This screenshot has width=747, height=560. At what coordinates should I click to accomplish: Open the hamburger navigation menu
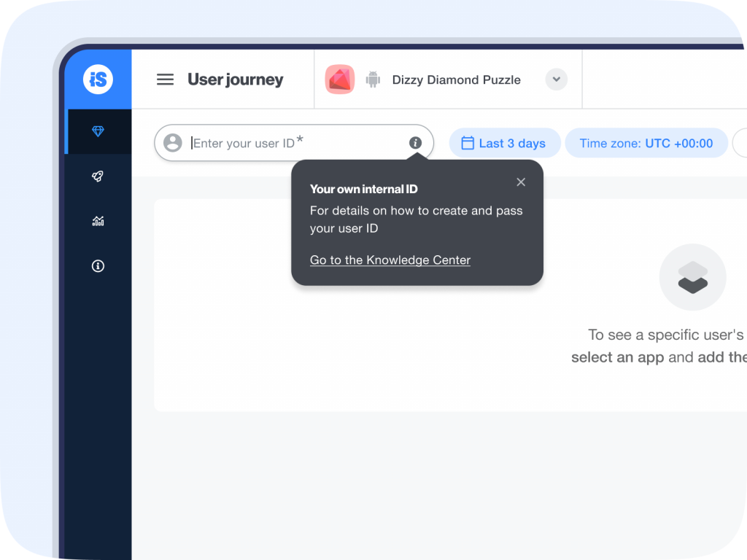[165, 79]
